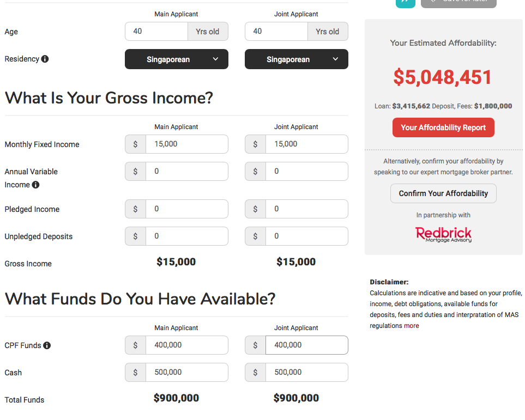Edit Main Applicant Cash amount

(x=186, y=373)
